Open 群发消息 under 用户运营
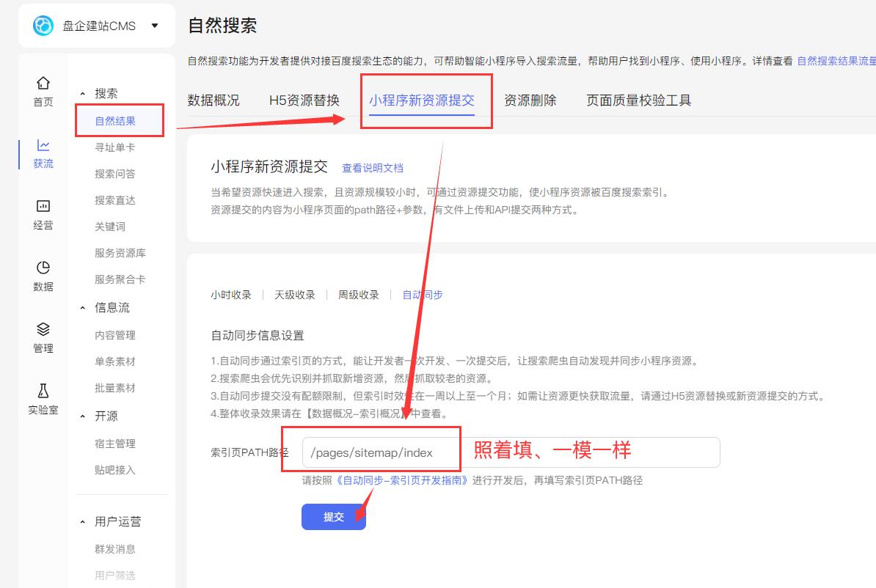This screenshot has height=588, width=876. coord(115,549)
